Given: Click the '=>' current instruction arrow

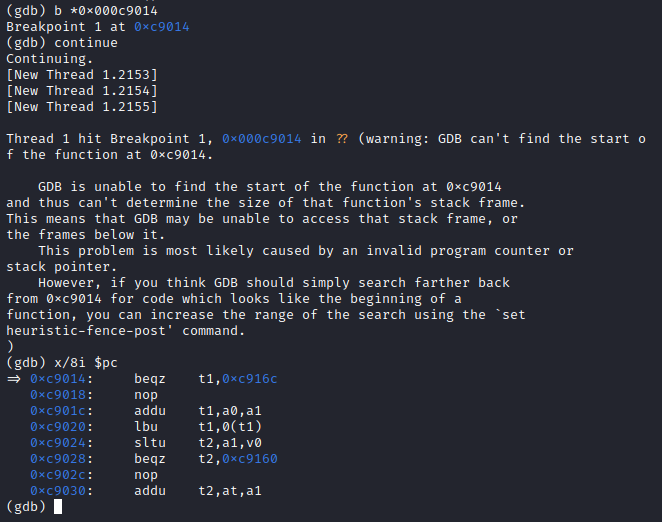Looking at the screenshot, I should pyautogui.click(x=14, y=379).
